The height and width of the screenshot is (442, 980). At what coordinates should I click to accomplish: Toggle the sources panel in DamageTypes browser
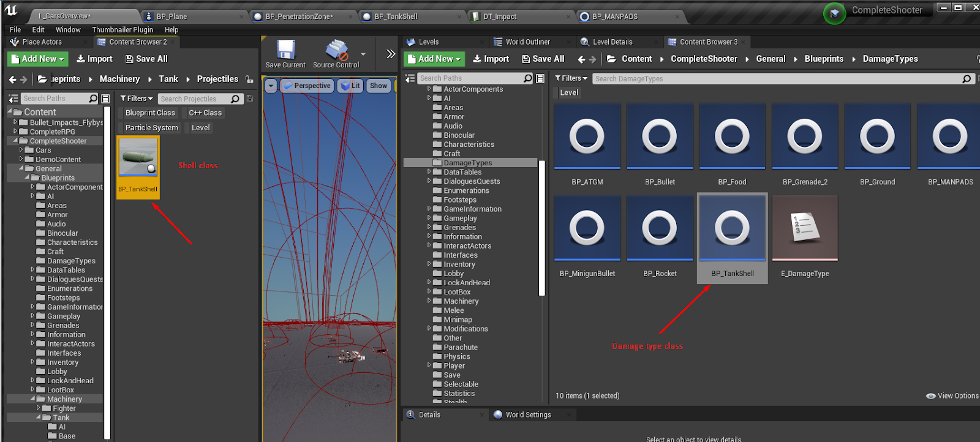[x=410, y=78]
